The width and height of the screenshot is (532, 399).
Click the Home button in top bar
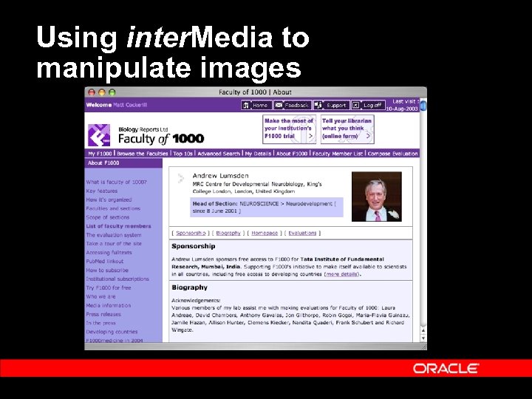click(256, 105)
